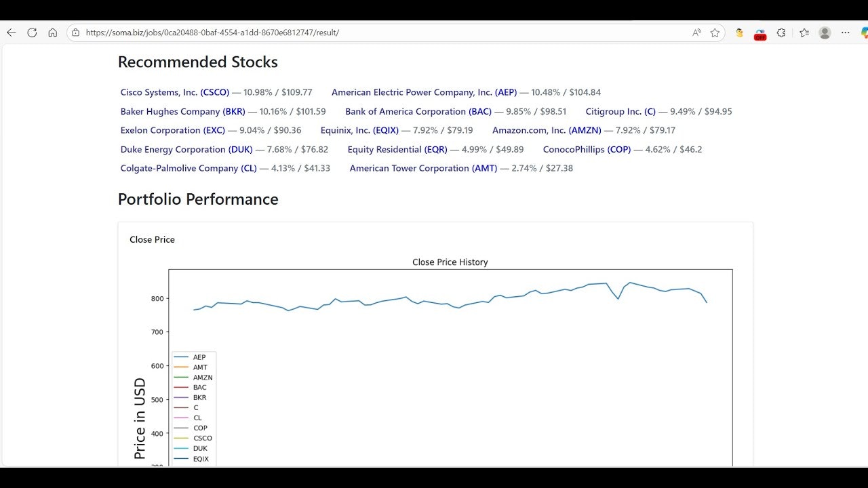Refresh the current page
The width and height of the screenshot is (868, 488).
[x=32, y=32]
